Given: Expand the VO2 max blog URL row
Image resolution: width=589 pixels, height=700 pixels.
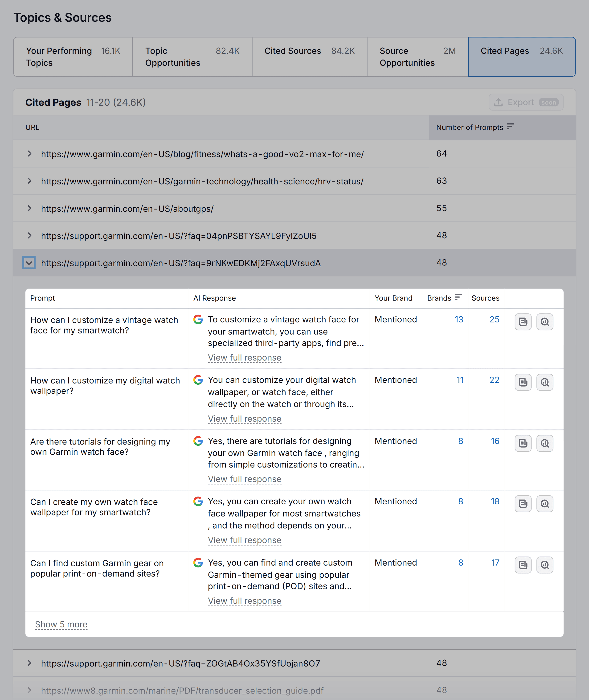Looking at the screenshot, I should pyautogui.click(x=29, y=154).
